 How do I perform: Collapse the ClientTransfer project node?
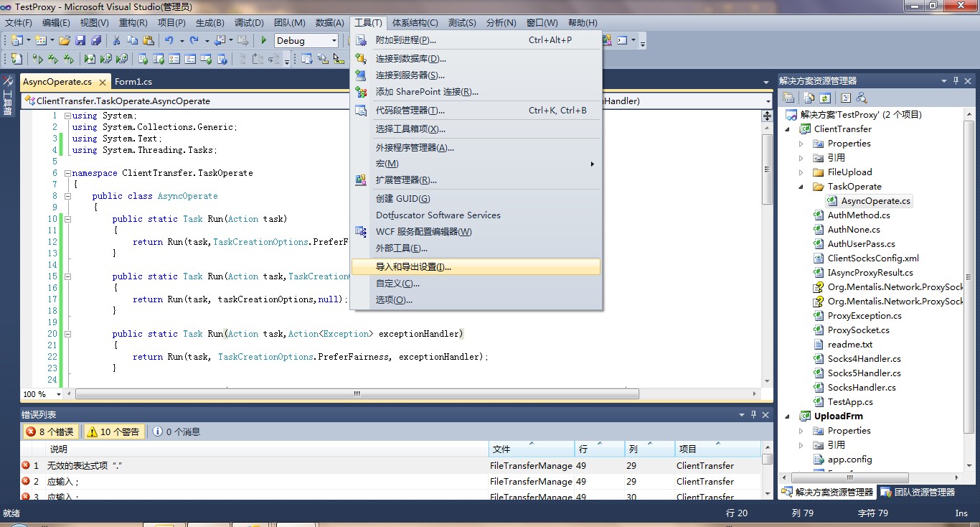788,129
